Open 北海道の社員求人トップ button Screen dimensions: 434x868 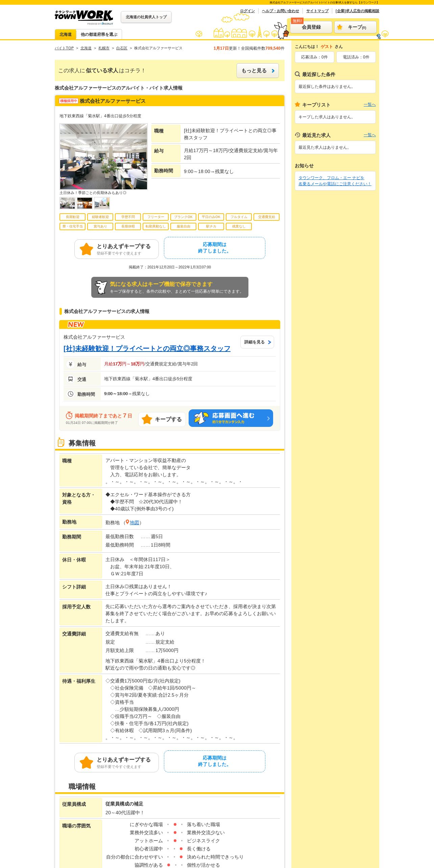coord(146,17)
